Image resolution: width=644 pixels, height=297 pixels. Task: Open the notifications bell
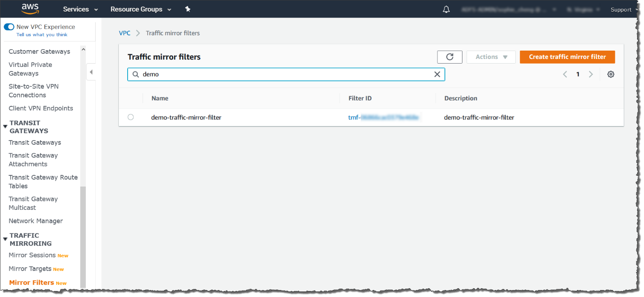[x=446, y=9]
